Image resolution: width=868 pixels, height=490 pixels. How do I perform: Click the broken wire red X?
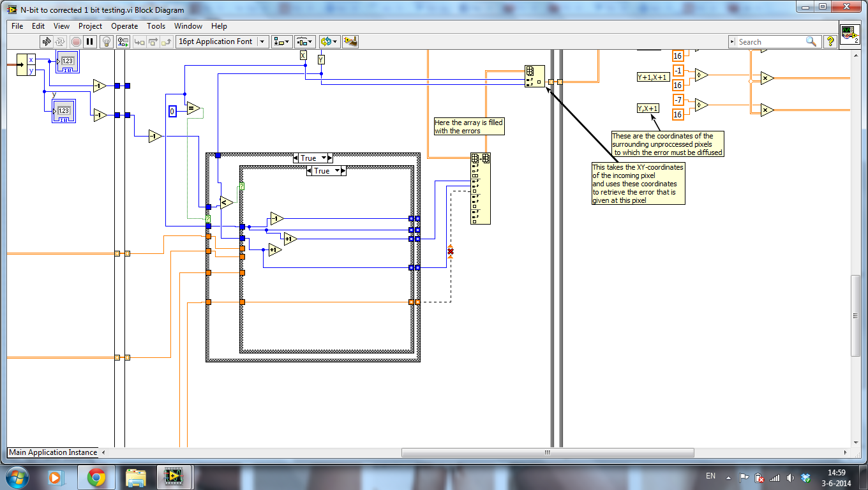click(451, 252)
